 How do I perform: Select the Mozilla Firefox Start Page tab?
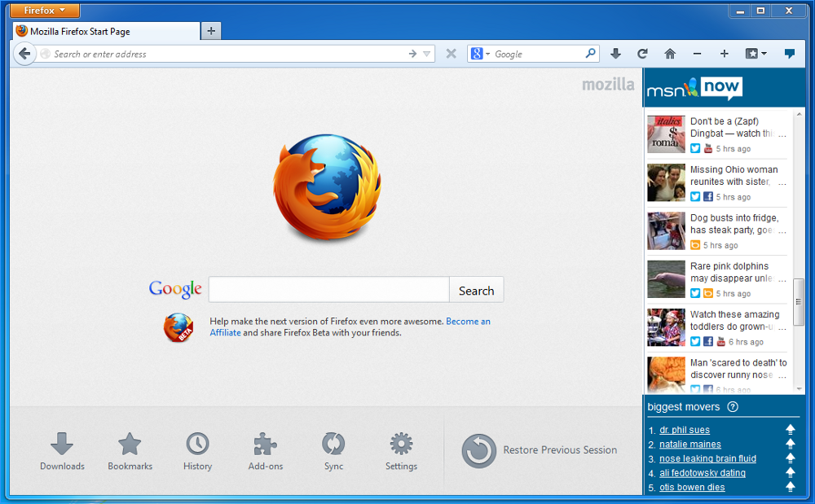106,31
